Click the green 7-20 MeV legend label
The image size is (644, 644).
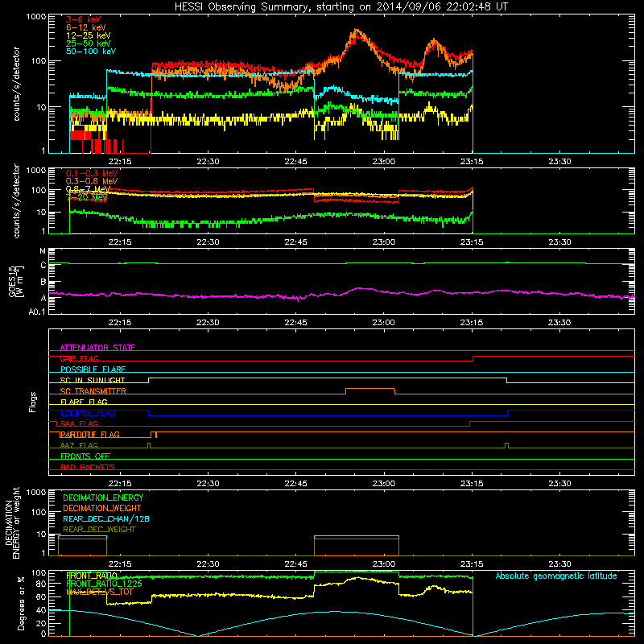[x=87, y=197]
